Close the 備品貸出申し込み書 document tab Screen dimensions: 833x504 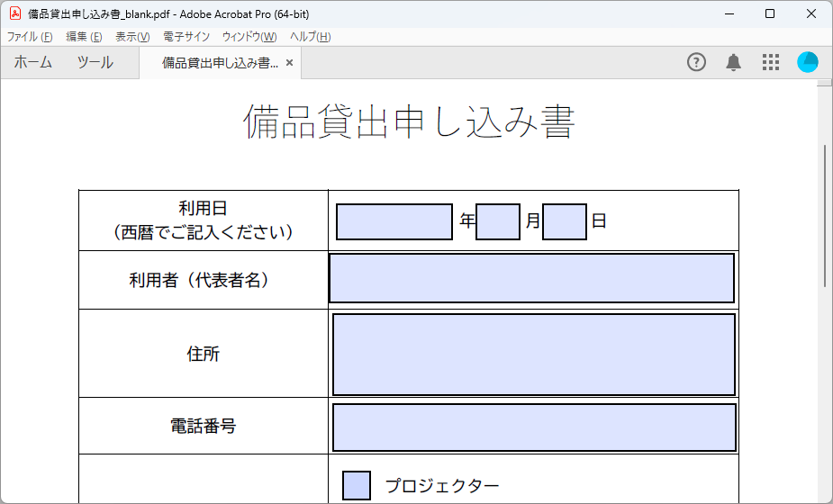click(x=290, y=63)
